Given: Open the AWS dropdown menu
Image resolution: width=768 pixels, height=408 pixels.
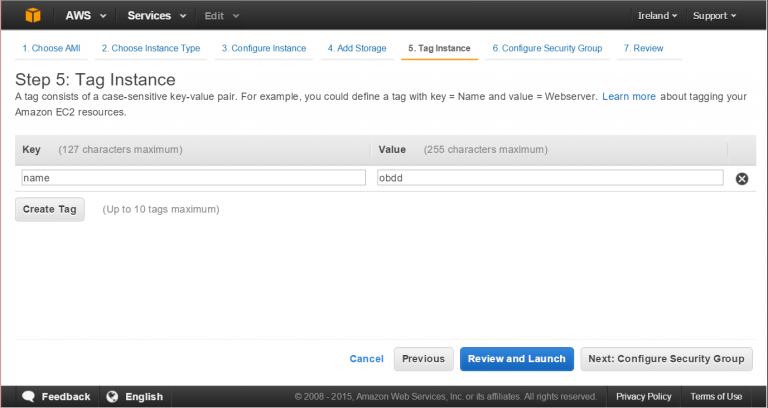Looking at the screenshot, I should point(86,16).
